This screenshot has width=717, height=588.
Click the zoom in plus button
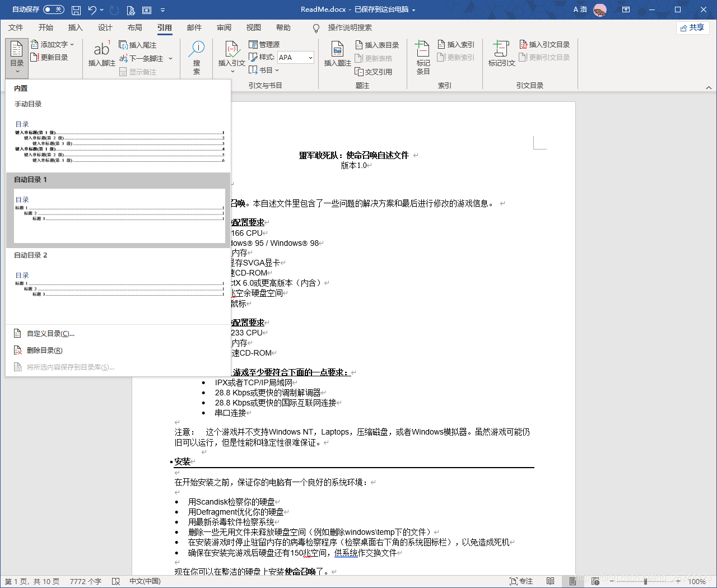pyautogui.click(x=678, y=581)
